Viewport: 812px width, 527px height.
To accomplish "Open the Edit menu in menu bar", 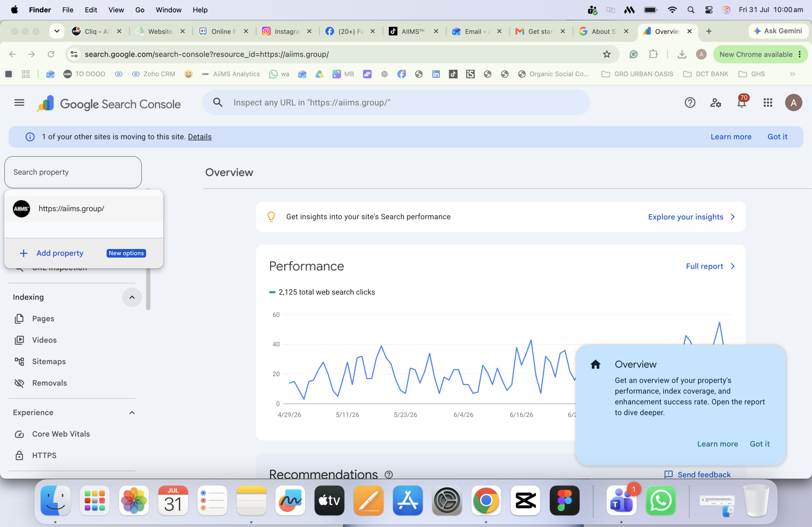I will [91, 10].
